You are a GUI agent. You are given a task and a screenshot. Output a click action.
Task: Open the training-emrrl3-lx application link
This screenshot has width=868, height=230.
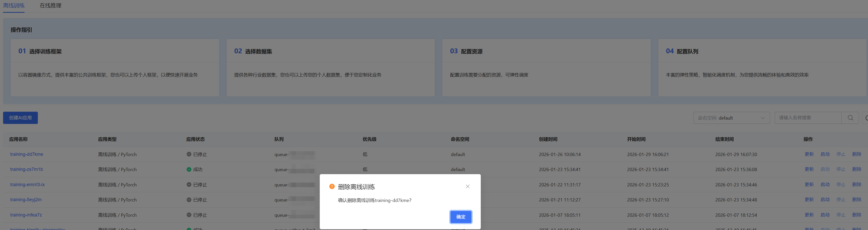(27, 185)
